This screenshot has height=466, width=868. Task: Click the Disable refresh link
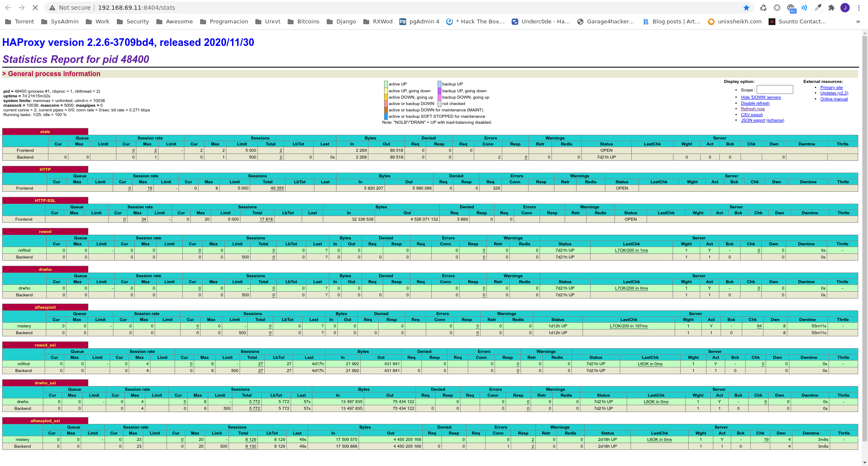pyautogui.click(x=755, y=103)
